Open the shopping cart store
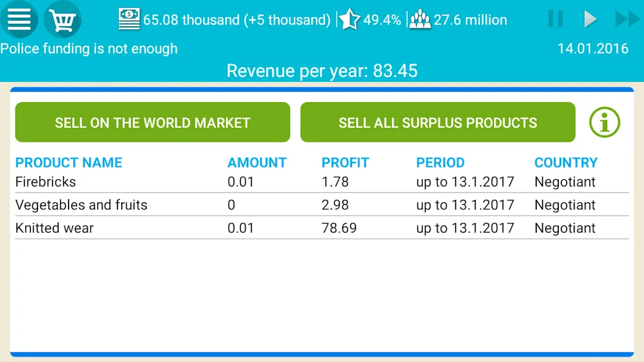The width and height of the screenshot is (644, 362). [x=62, y=20]
